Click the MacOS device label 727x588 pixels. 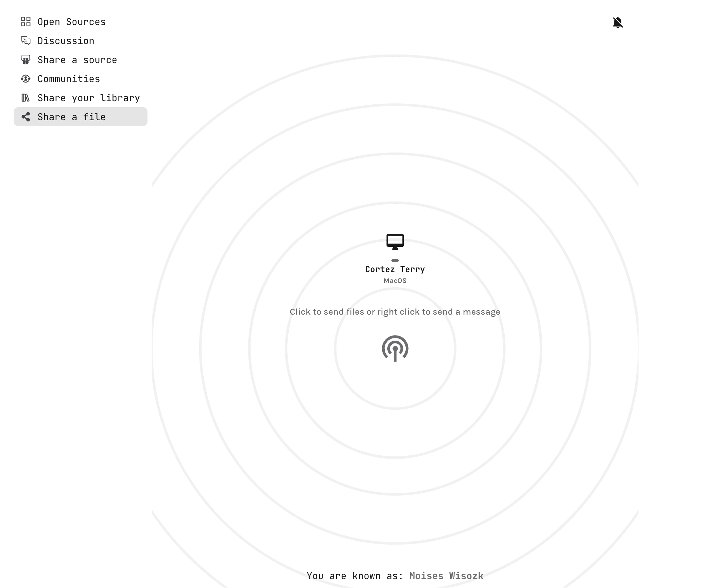tap(395, 281)
